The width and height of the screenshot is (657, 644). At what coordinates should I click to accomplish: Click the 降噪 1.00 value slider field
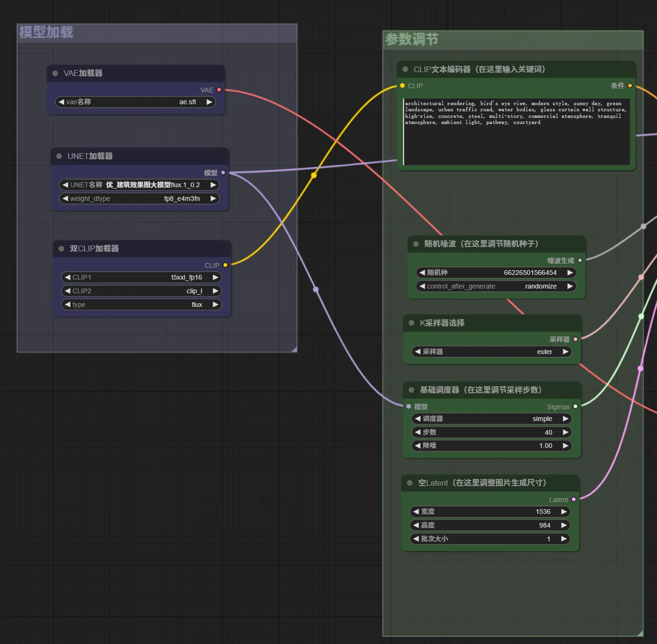(491, 446)
